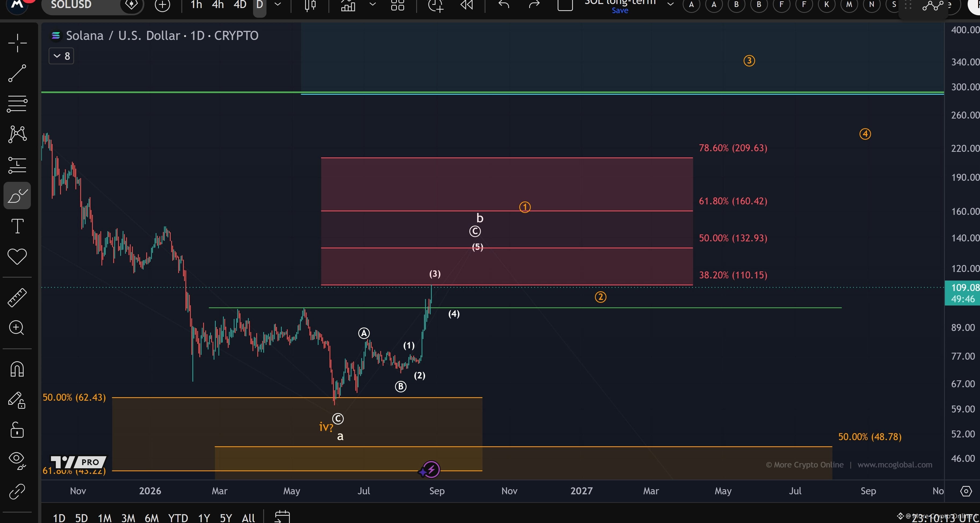Click the floating toolbar drag handle
The image size is (980, 523).
908,5
